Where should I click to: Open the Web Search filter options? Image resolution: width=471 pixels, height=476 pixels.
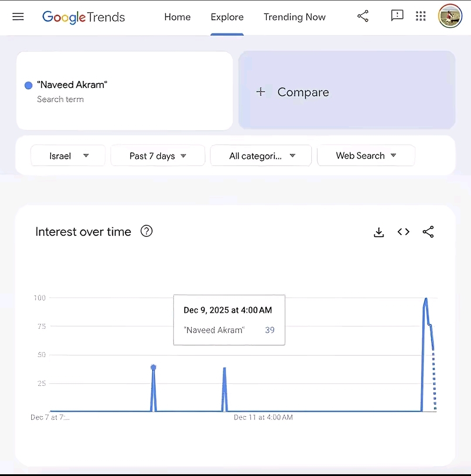365,155
